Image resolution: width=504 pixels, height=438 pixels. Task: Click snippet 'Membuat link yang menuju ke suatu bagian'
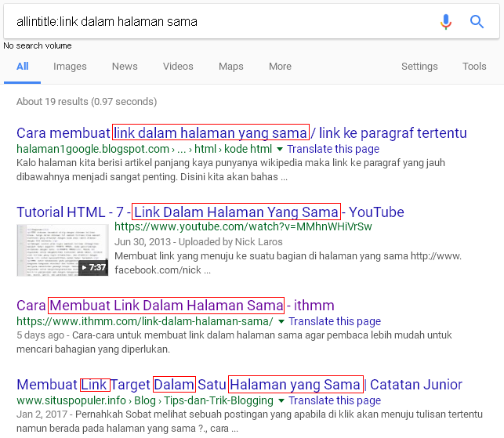point(288,262)
